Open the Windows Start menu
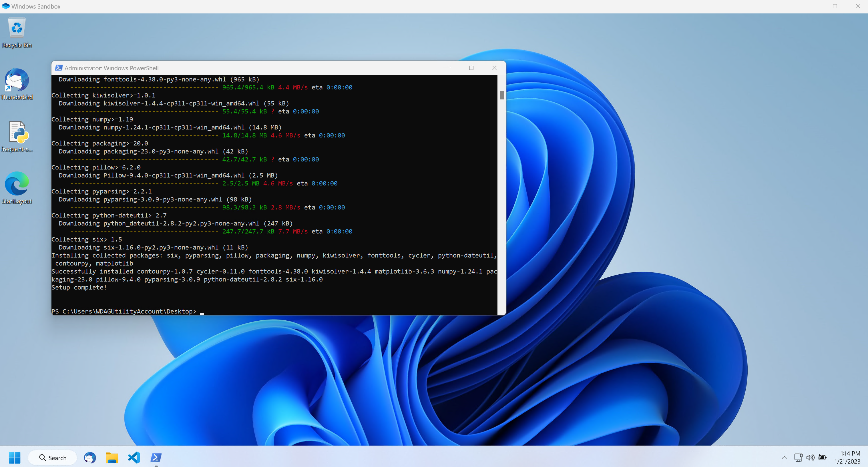Viewport: 868px width, 467px height. click(15, 457)
